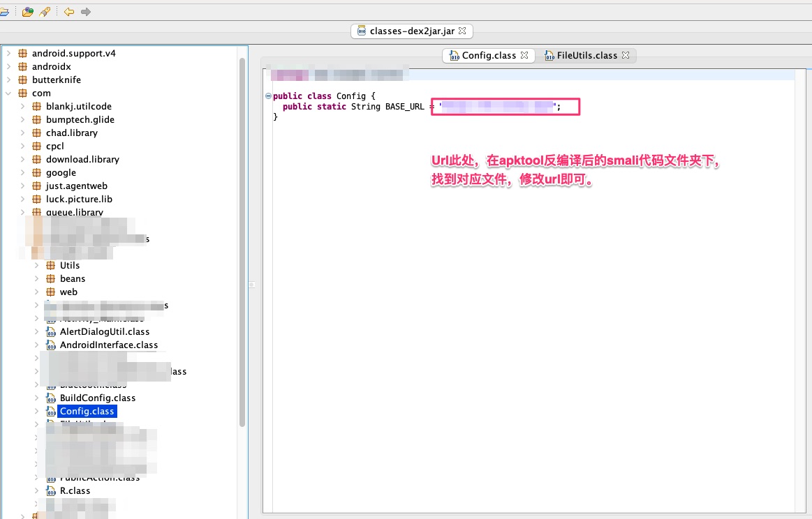The width and height of the screenshot is (812, 519).
Task: Select AlertDialogUtil.class in the tree
Action: (x=103, y=331)
